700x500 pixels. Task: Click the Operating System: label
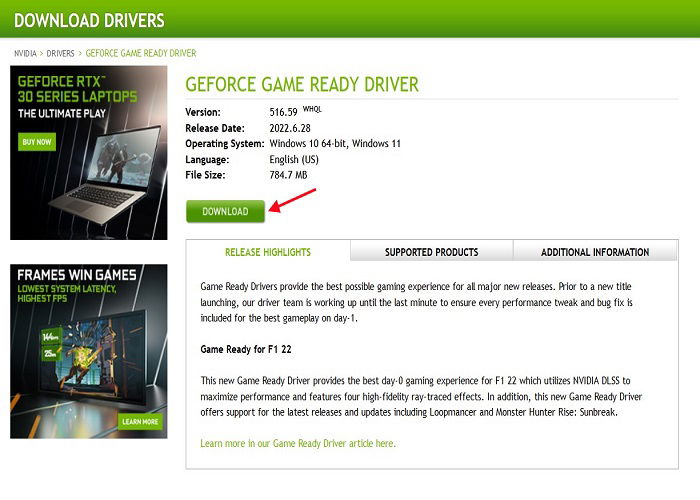225,144
